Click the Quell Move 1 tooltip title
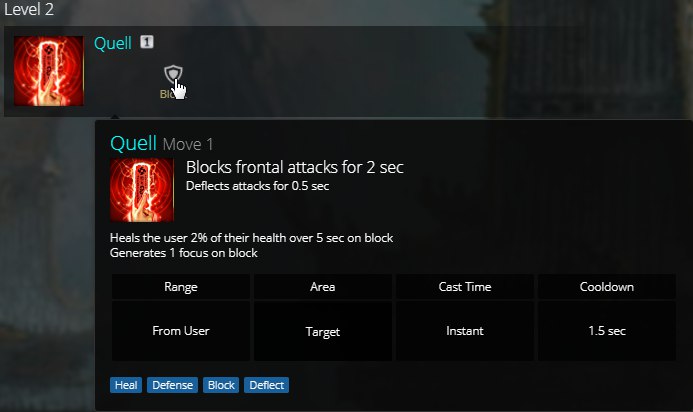The width and height of the screenshot is (693, 412). coord(162,144)
